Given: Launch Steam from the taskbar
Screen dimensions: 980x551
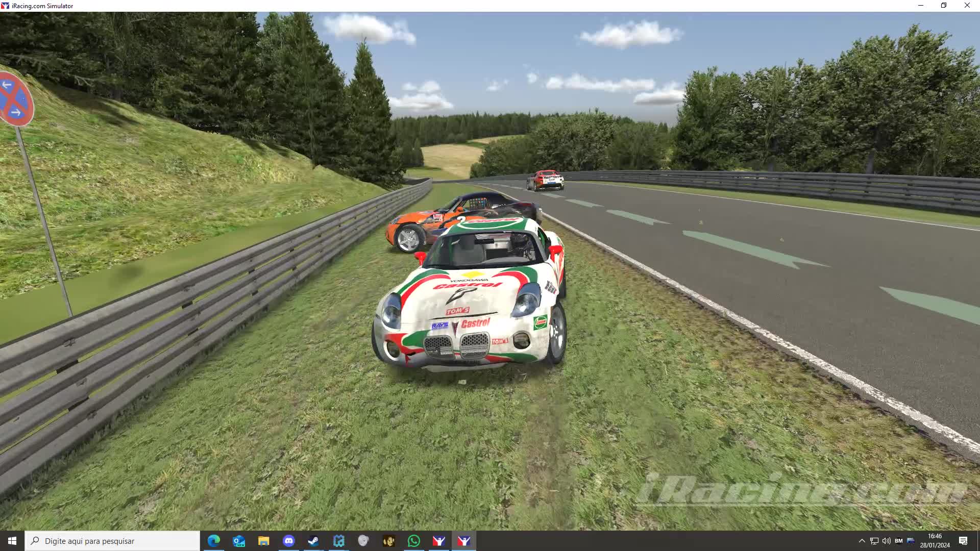Looking at the screenshot, I should (x=314, y=541).
